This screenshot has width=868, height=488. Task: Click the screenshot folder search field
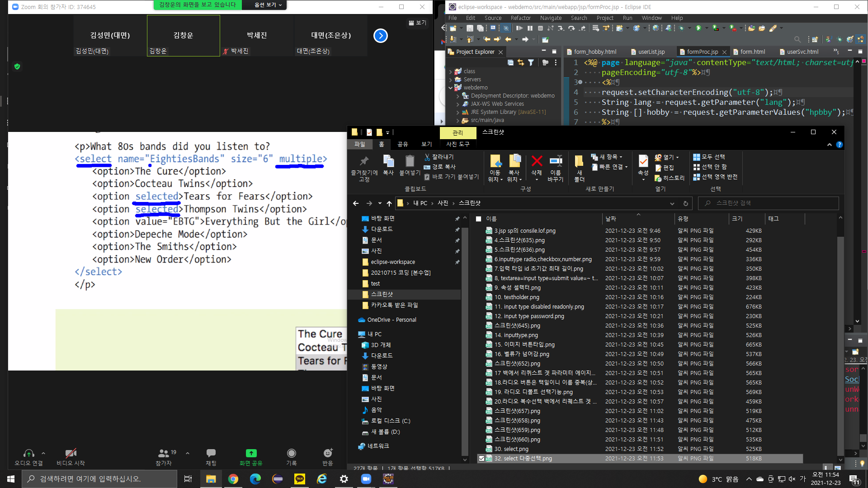(x=769, y=203)
